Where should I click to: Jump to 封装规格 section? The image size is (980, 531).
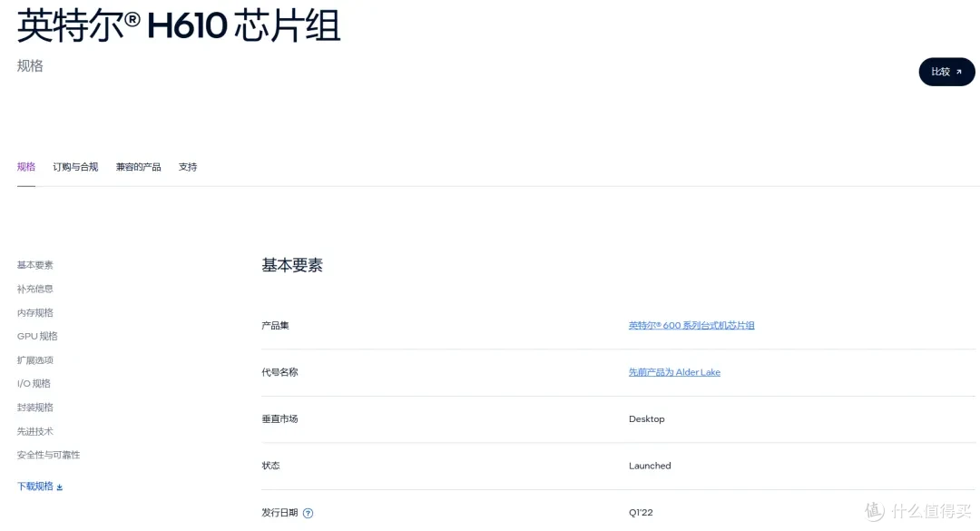(35, 408)
